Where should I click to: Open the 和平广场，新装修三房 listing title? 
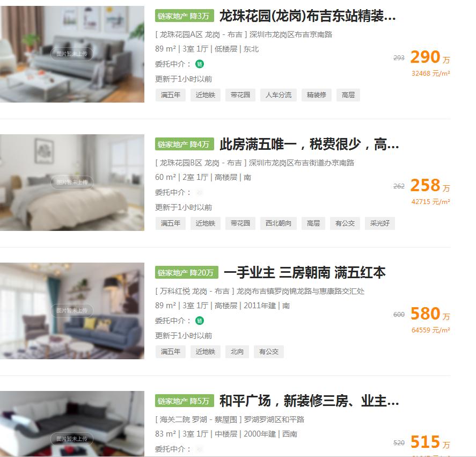(x=309, y=401)
